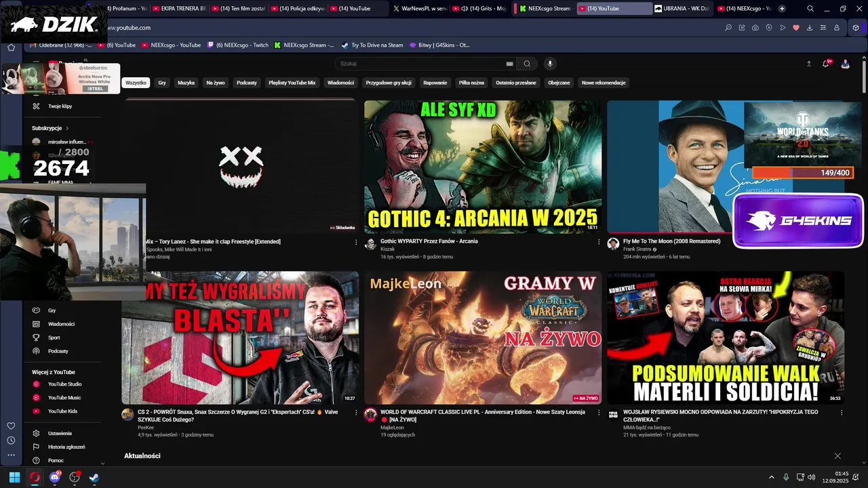868x488 pixels.
Task: Open NEEXcsgo - Twitch bookmark
Action: coord(237,45)
